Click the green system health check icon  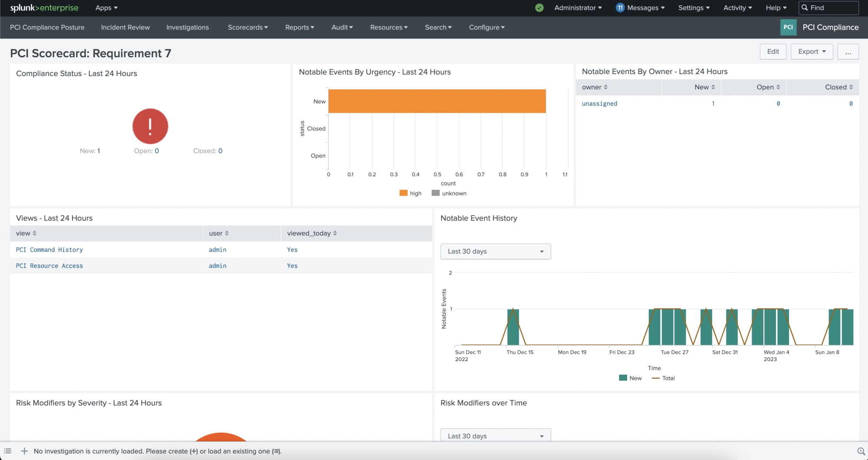pos(539,8)
